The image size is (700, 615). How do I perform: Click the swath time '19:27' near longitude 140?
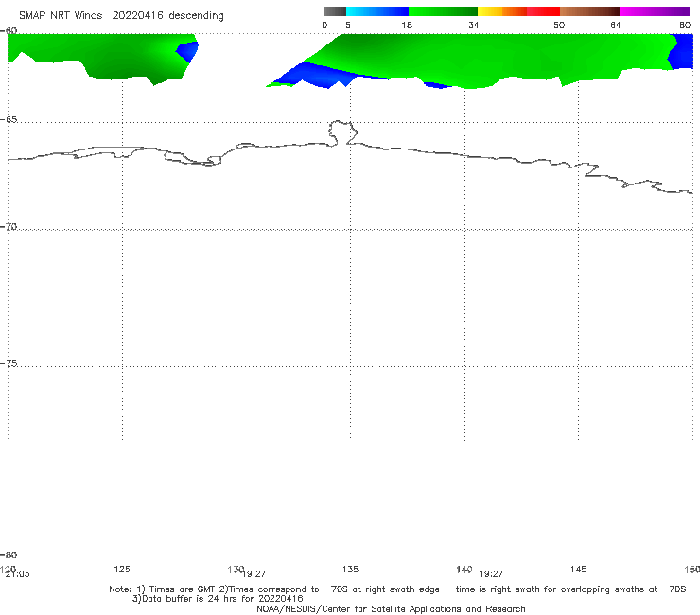pyautogui.click(x=491, y=574)
